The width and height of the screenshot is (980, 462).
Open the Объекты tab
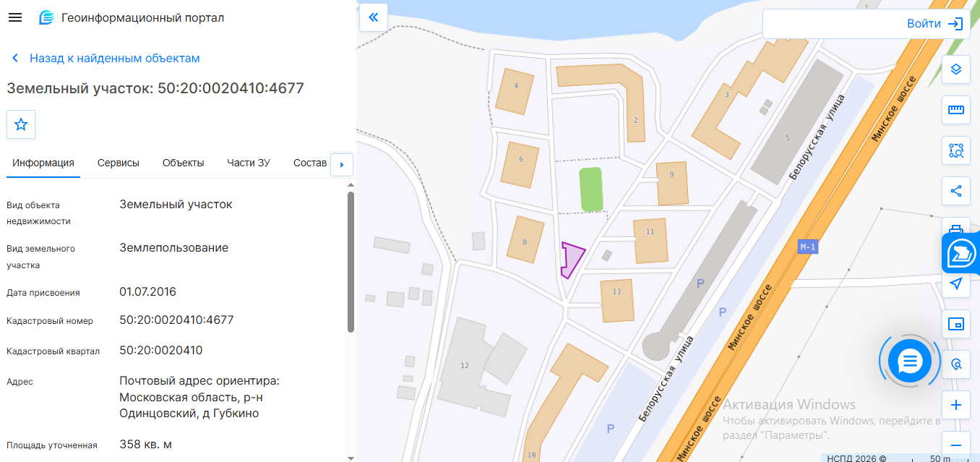pos(183,163)
